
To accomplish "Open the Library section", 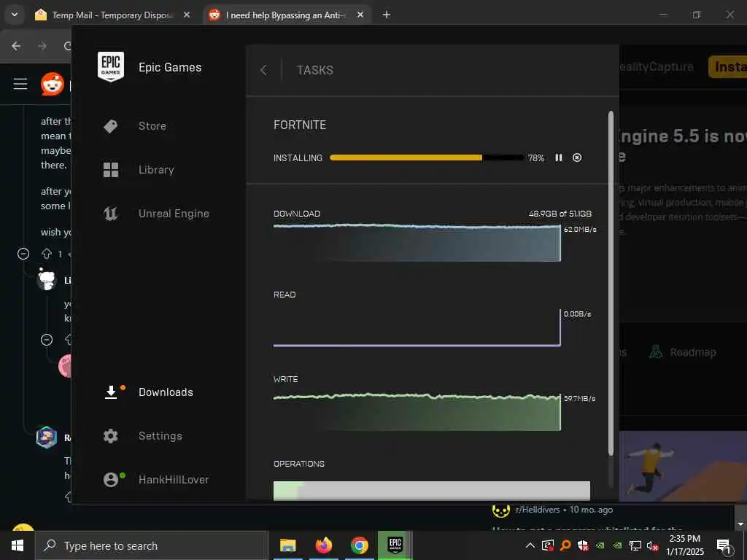I will [156, 170].
